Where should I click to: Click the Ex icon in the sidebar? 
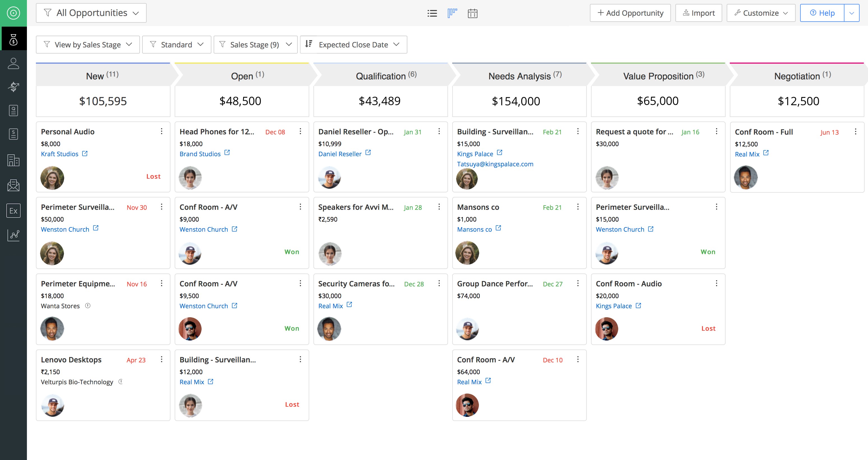point(13,211)
